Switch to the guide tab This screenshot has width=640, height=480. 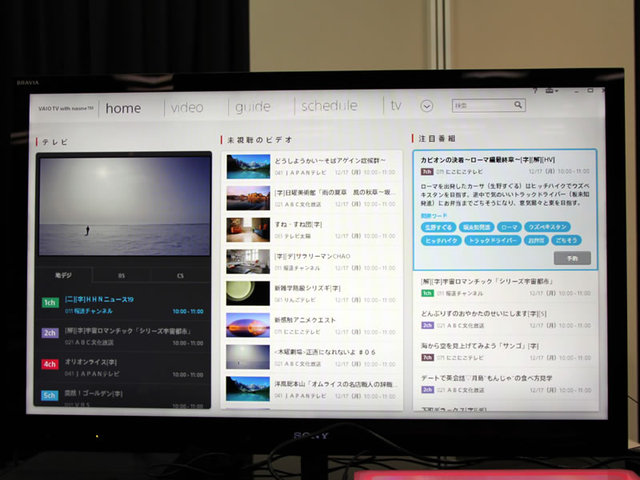[252, 107]
